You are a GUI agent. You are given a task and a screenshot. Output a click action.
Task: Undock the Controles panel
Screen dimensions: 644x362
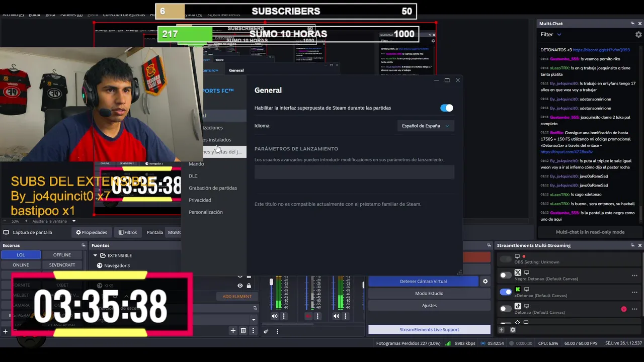(489, 245)
